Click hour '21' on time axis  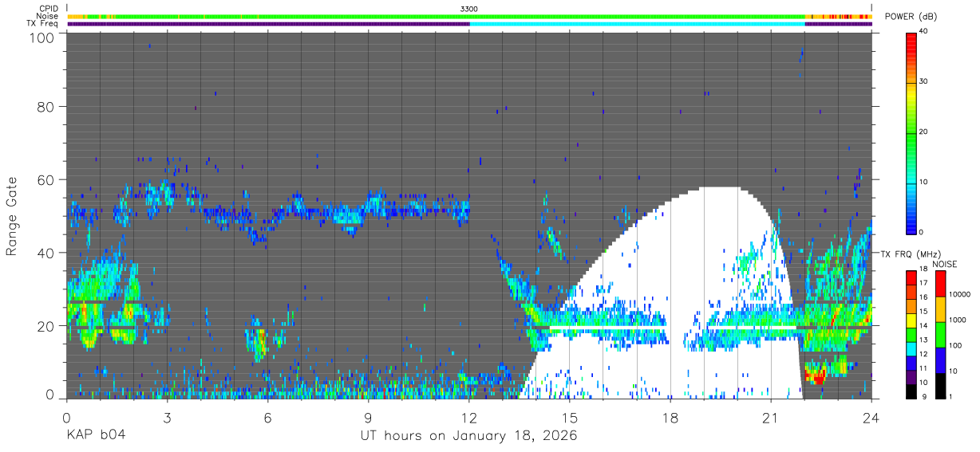(x=771, y=417)
